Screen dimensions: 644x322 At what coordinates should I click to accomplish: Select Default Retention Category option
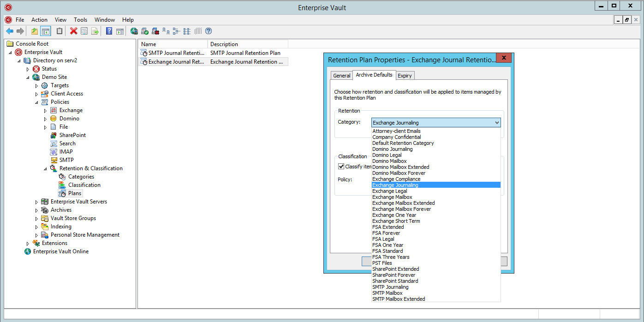point(436,143)
